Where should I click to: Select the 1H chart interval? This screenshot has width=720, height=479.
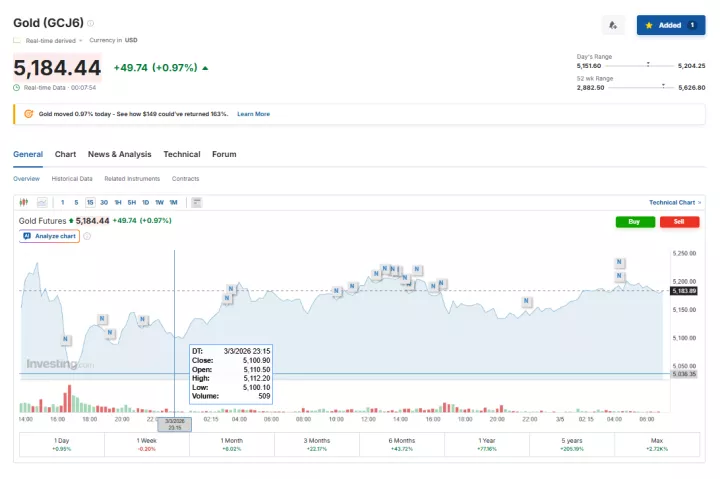point(118,202)
